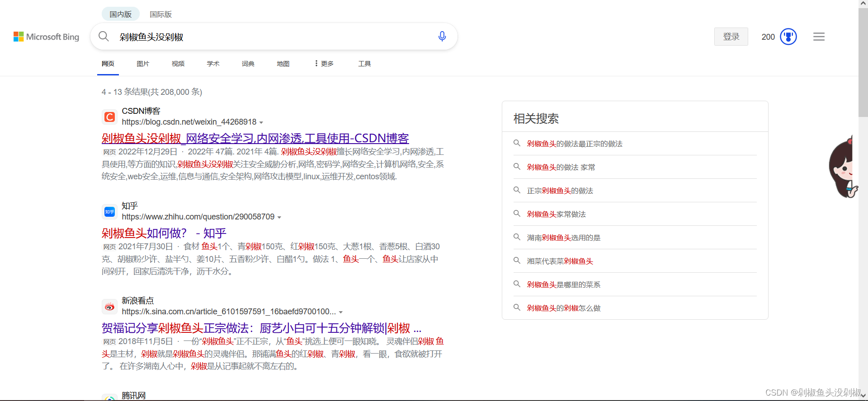Open the 更多 search categories menu
This screenshot has height=401, width=868.
point(324,64)
